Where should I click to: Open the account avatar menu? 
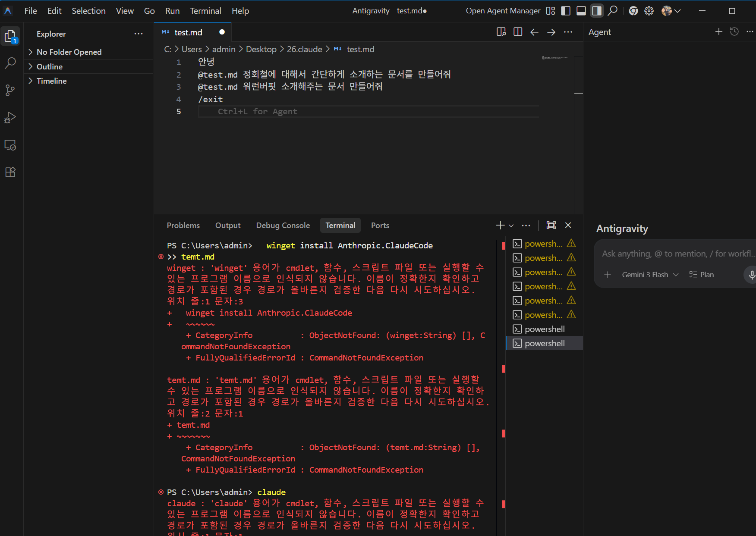(671, 11)
